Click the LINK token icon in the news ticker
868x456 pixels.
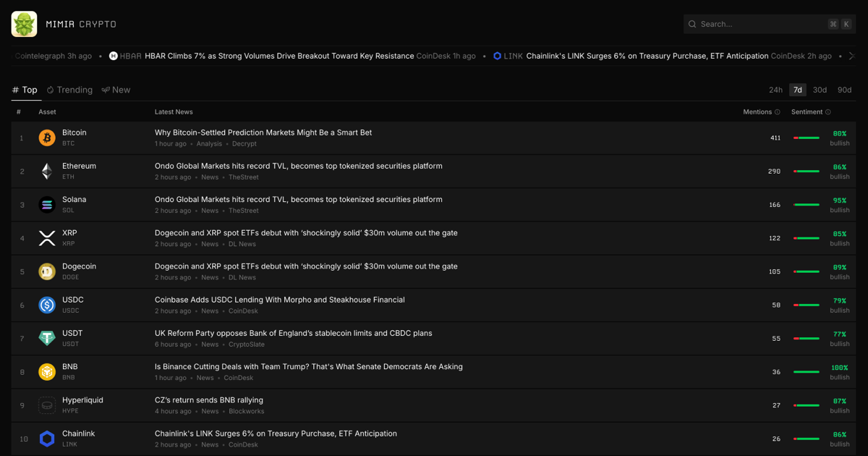[x=497, y=56]
